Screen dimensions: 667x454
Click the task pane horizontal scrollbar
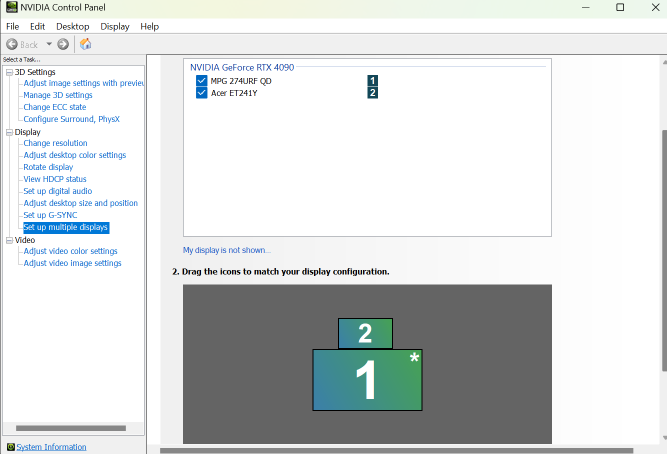point(70,428)
